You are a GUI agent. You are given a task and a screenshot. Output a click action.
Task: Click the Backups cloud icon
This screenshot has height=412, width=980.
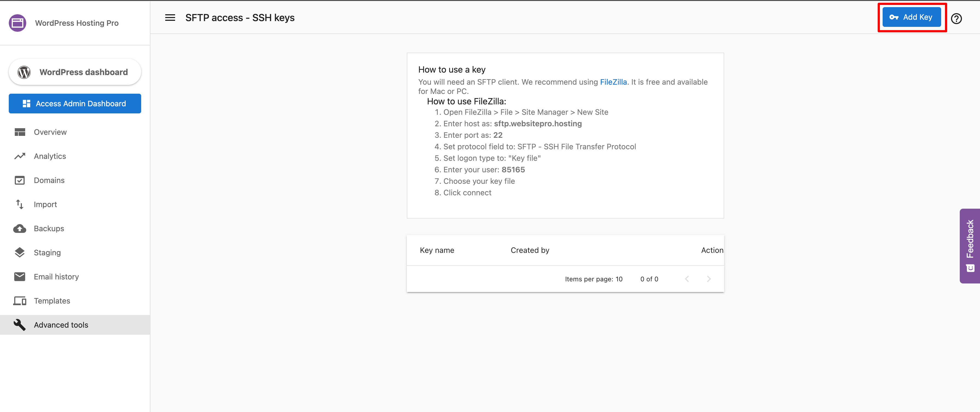coord(20,228)
